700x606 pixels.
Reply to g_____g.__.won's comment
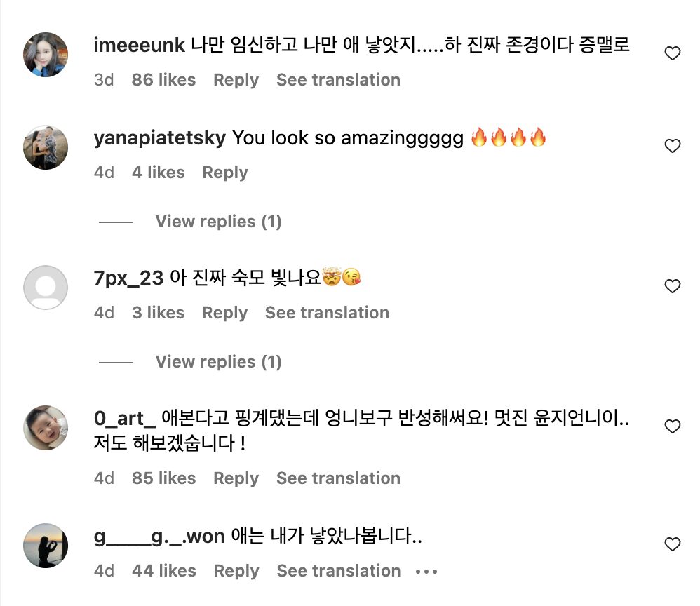tap(236, 571)
